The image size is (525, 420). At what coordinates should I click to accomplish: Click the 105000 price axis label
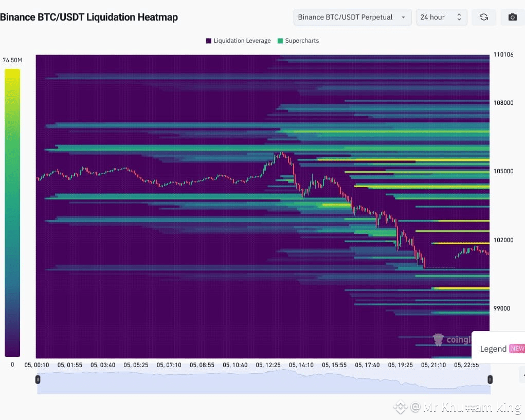coord(503,171)
